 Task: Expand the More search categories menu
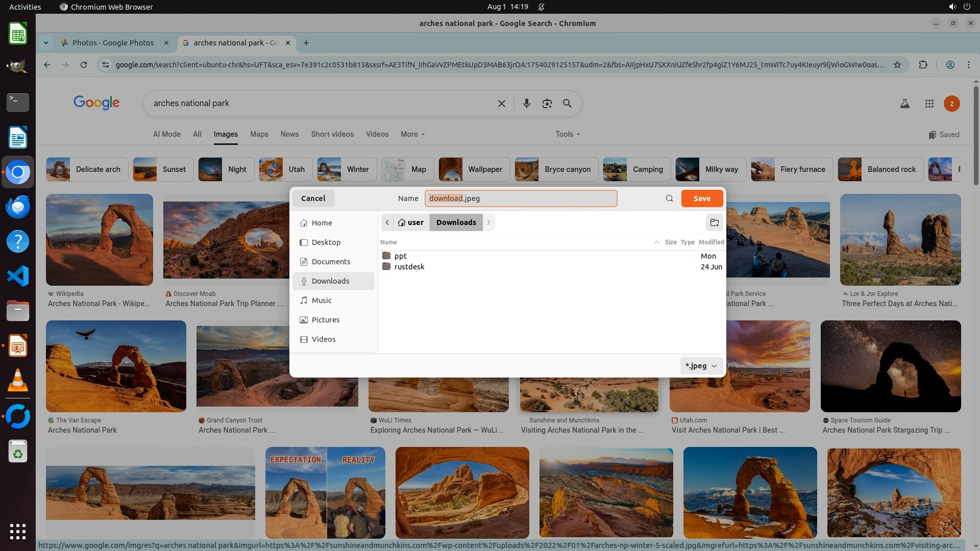point(412,134)
